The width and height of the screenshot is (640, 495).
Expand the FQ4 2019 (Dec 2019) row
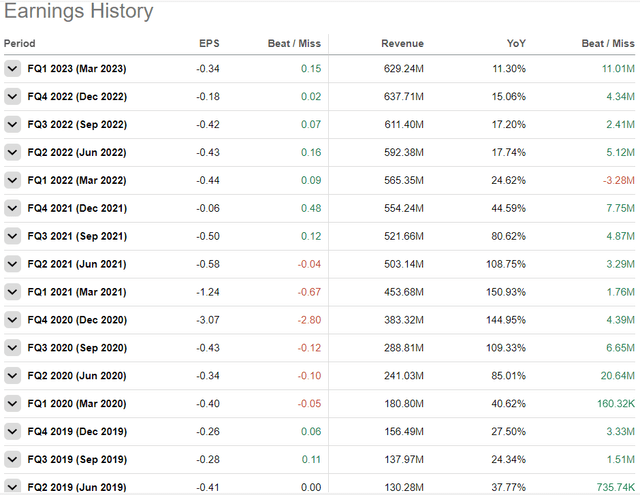pos(12,433)
